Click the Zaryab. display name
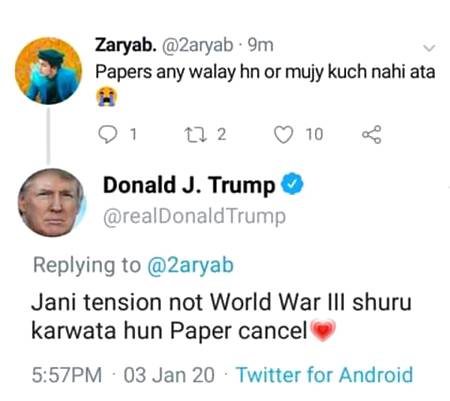Screen dimensions: 450x401 click(x=125, y=45)
